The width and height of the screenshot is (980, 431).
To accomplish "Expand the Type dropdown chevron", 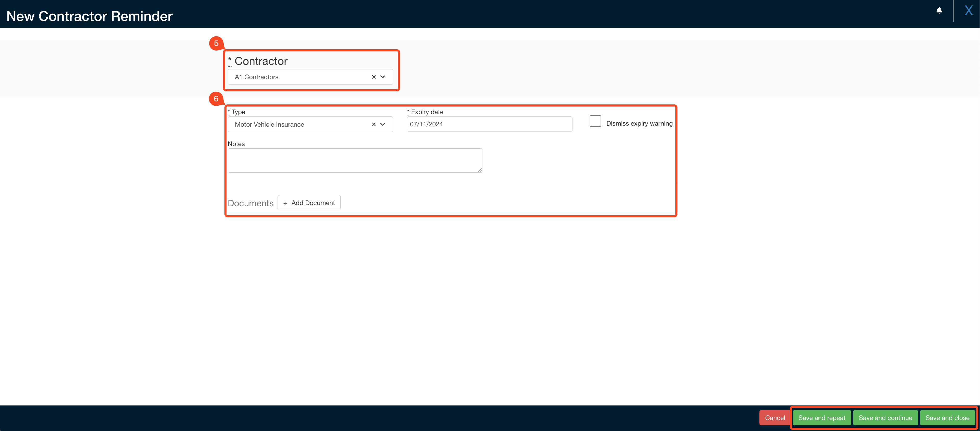I will (383, 124).
